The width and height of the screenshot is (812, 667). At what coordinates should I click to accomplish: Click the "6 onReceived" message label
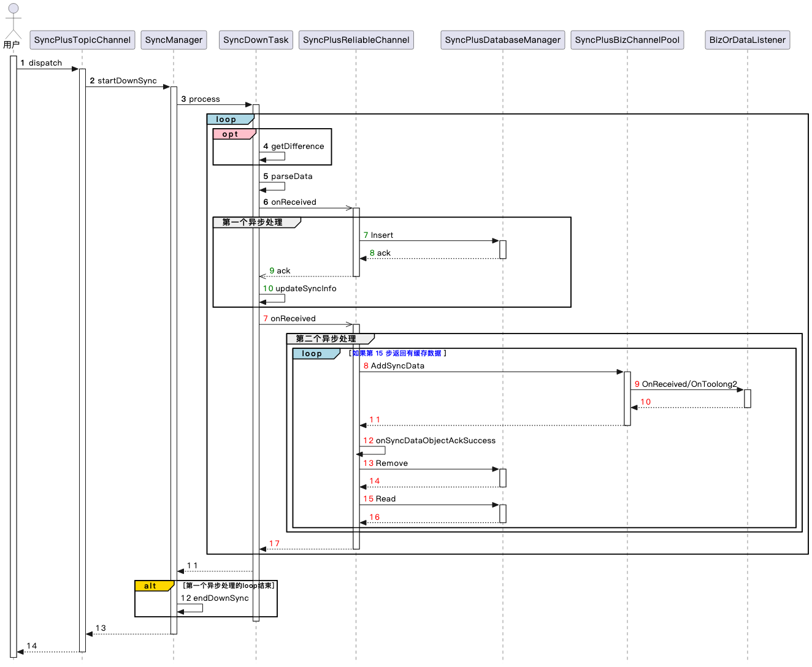coord(290,202)
